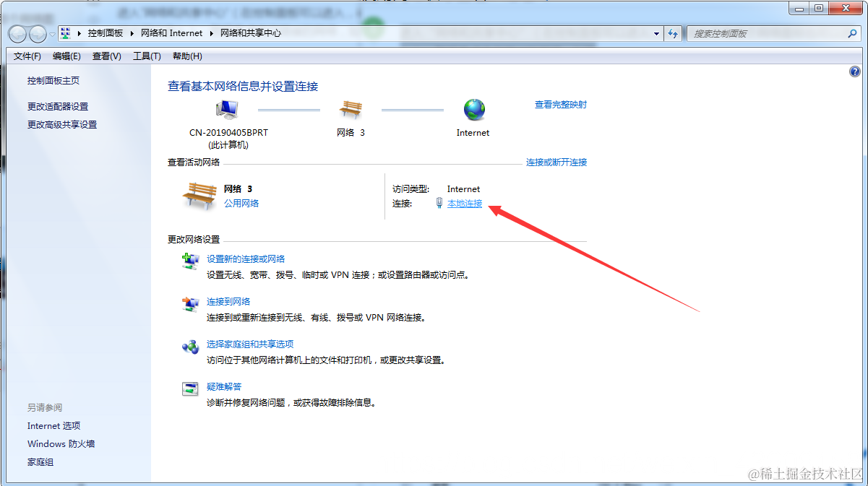Click the Internet globe icon in the network map
The height and width of the screenshot is (486, 868).
click(473, 110)
